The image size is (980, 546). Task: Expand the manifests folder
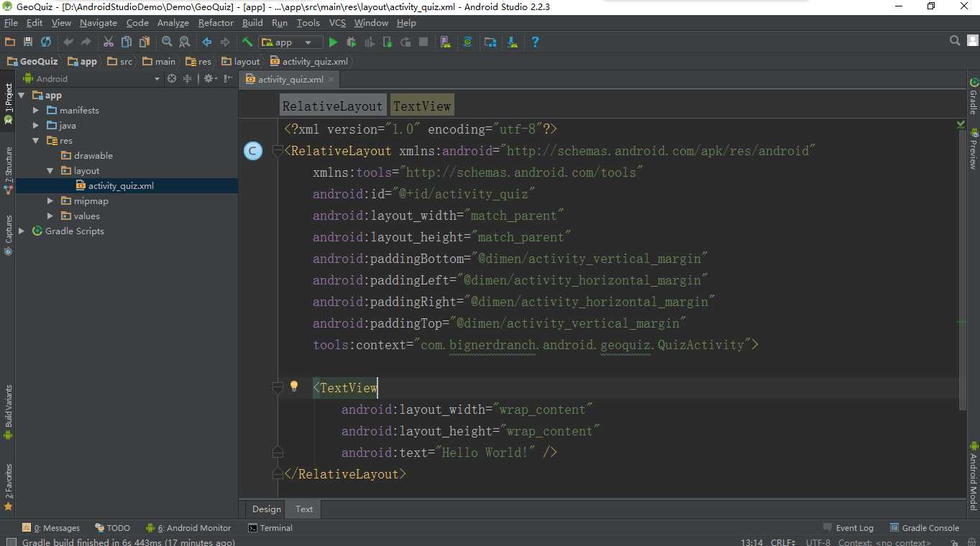tap(36, 110)
